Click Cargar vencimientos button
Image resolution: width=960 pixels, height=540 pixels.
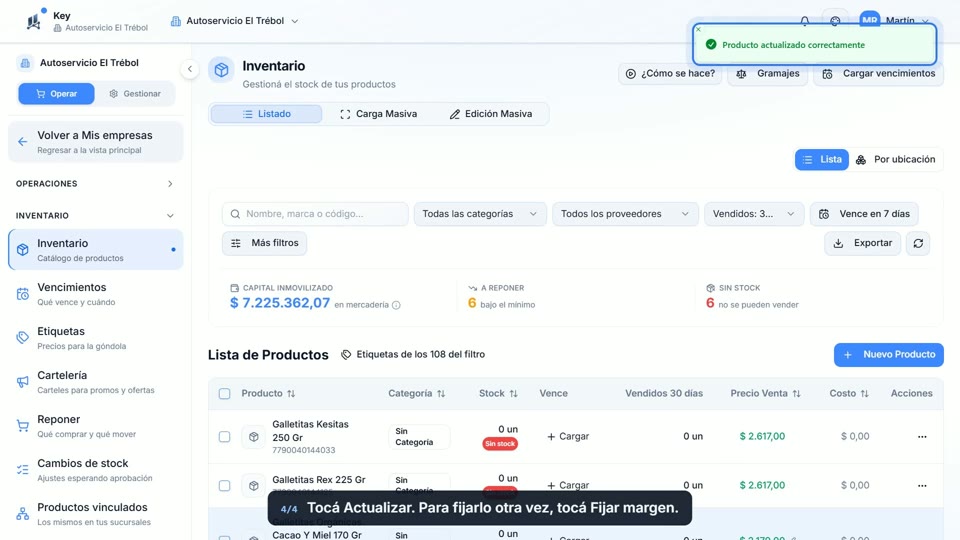tap(879, 73)
